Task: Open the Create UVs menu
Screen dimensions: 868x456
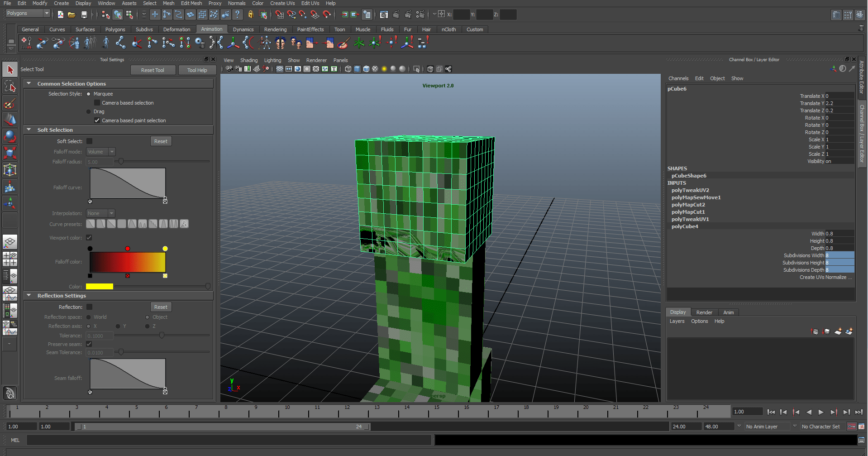Action: tap(282, 3)
